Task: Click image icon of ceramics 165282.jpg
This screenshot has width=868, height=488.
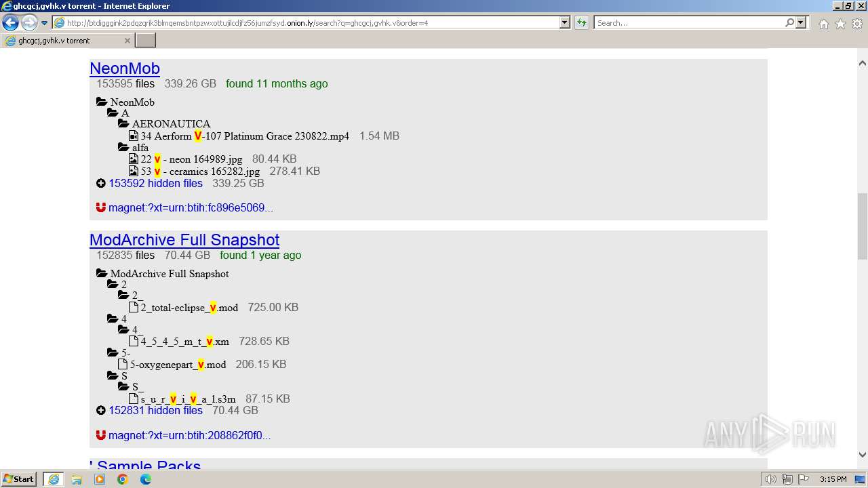Action: [x=134, y=171]
